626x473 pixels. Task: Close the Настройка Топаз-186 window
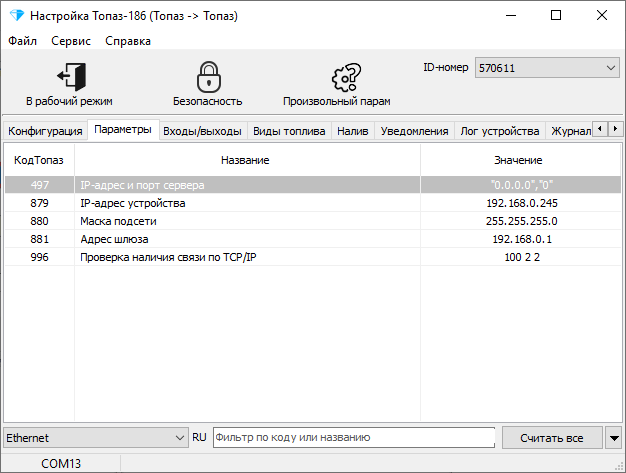tap(602, 16)
